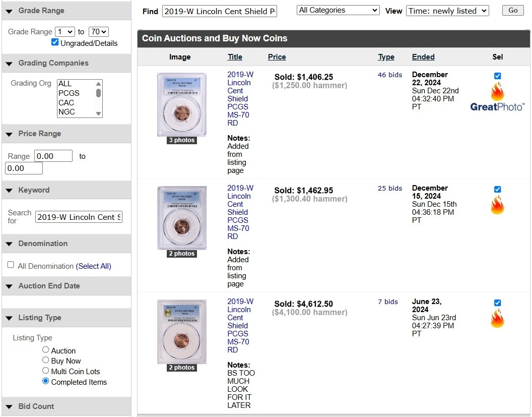
Task: Open the $1,406.25 coin thumbnail image
Action: point(181,104)
